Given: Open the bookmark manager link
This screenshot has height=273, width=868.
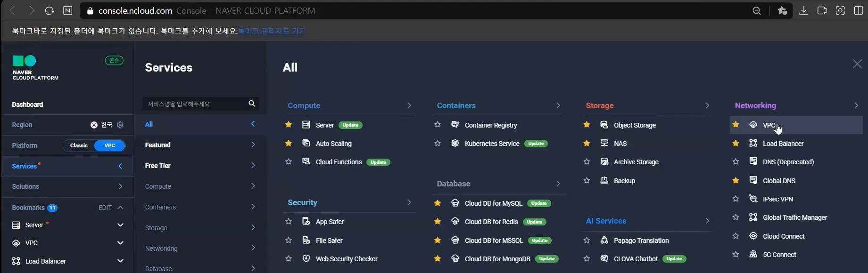Looking at the screenshot, I should click(272, 31).
